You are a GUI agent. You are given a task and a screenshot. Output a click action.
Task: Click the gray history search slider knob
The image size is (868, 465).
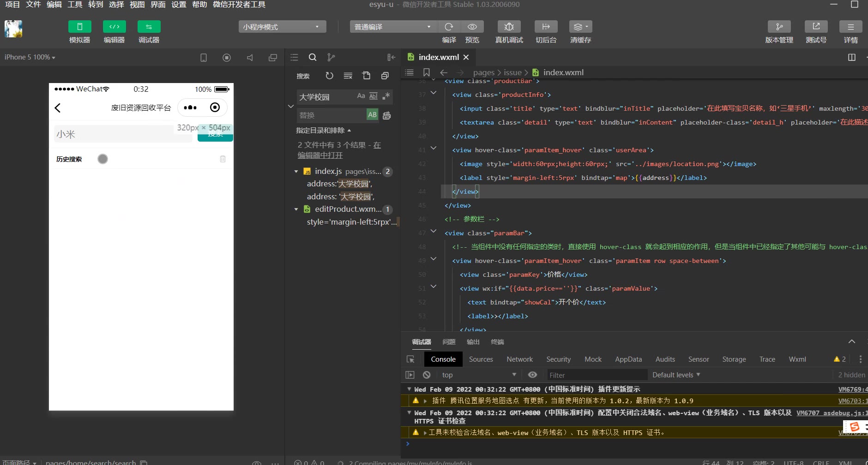click(102, 159)
